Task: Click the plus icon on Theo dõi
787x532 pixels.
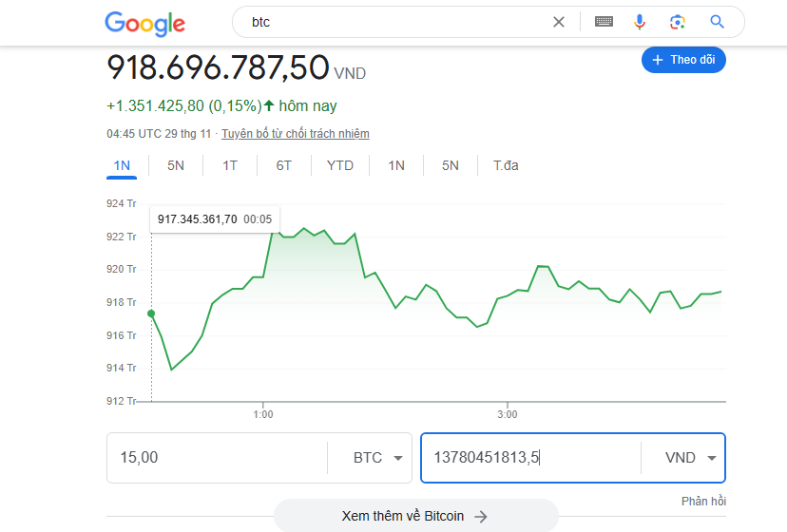Action: point(657,60)
